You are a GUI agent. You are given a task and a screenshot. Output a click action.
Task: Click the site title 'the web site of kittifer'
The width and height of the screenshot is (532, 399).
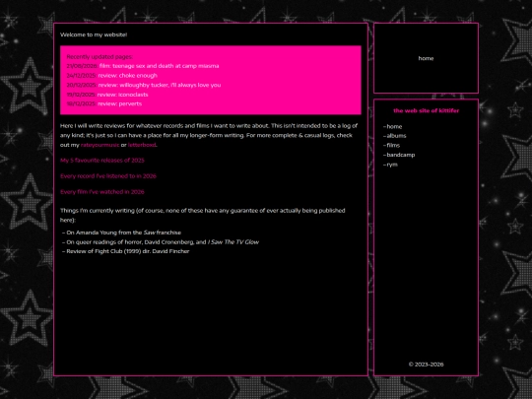point(427,110)
